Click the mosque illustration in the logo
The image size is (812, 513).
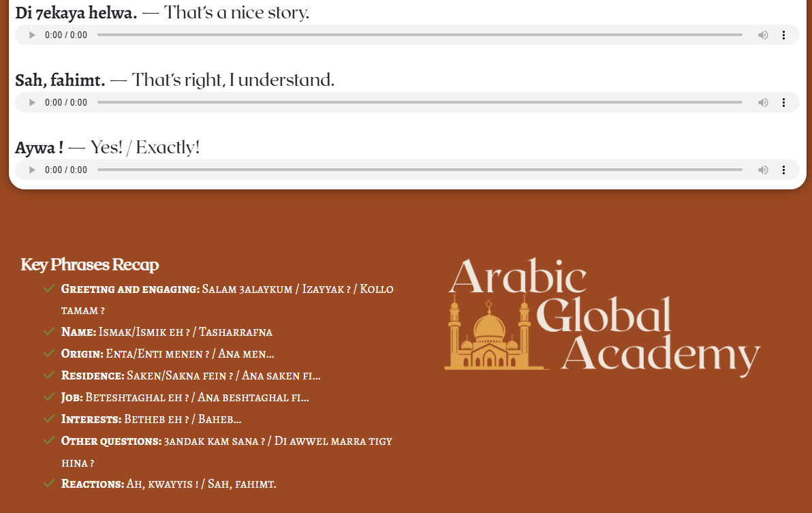coord(487,336)
